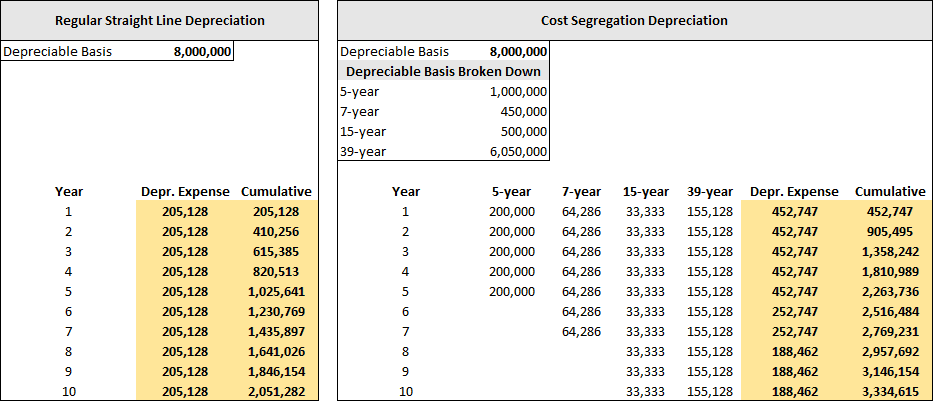Select the Cost Segregation Depreciation title cell
Screen dimensions: 934x402
coord(634,20)
